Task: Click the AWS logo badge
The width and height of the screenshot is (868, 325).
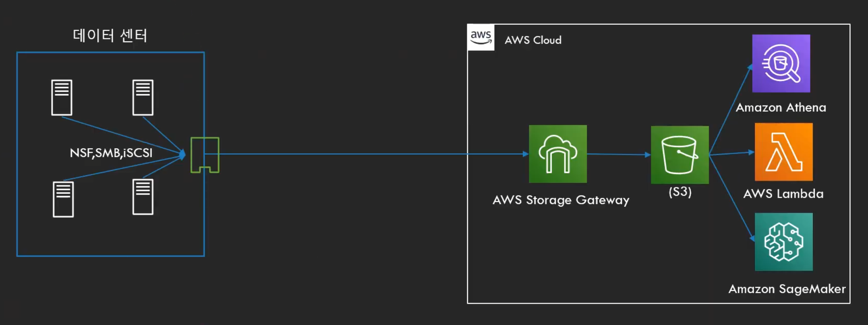Action: click(x=481, y=37)
